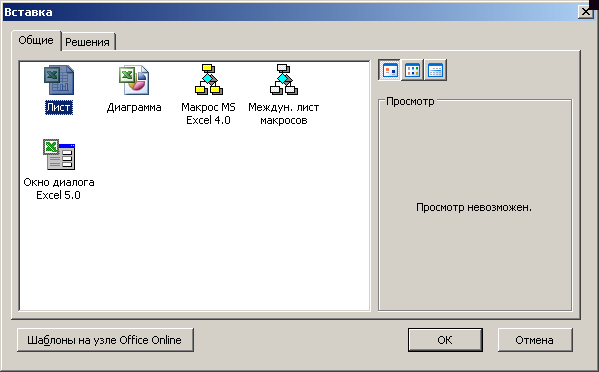Open the Решения tab
This screenshot has height=372, width=599.
tap(87, 42)
